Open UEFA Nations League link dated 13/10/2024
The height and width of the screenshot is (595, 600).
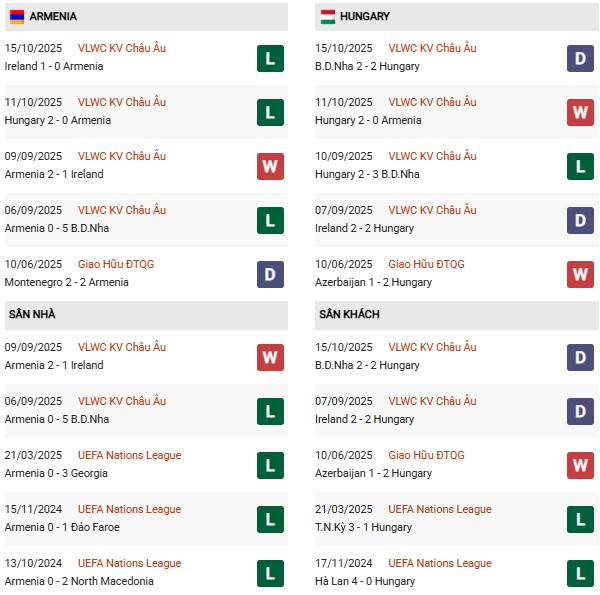[130, 563]
